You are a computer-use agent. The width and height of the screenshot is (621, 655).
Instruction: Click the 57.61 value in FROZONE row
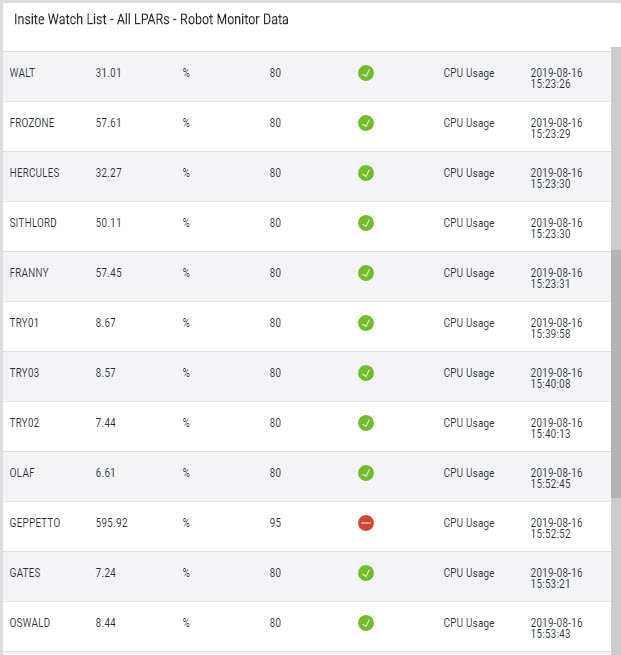[108, 123]
